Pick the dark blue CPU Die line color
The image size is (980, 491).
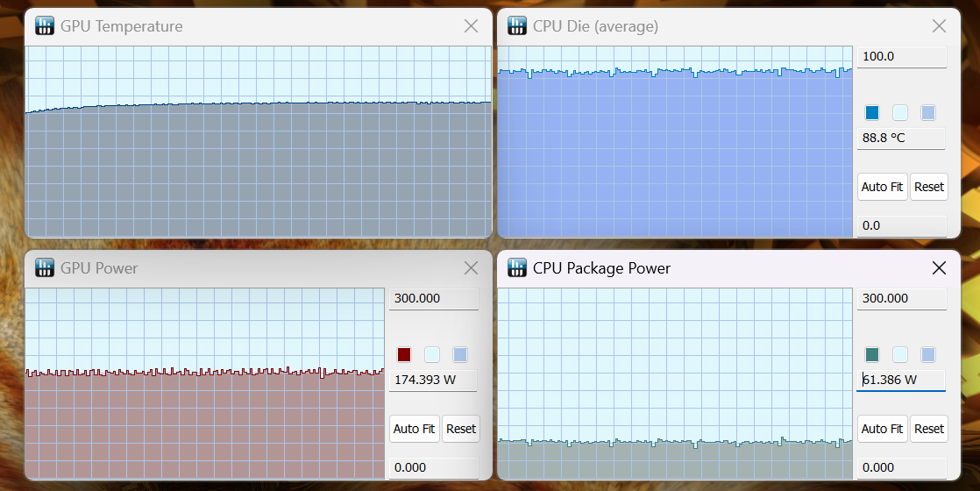[872, 112]
